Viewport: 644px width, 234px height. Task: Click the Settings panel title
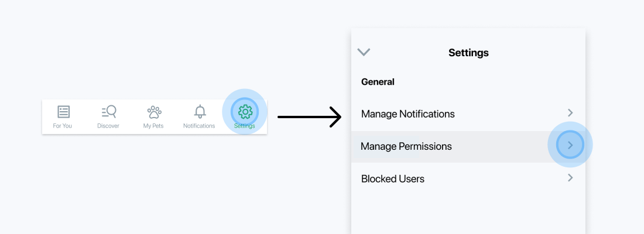click(468, 53)
